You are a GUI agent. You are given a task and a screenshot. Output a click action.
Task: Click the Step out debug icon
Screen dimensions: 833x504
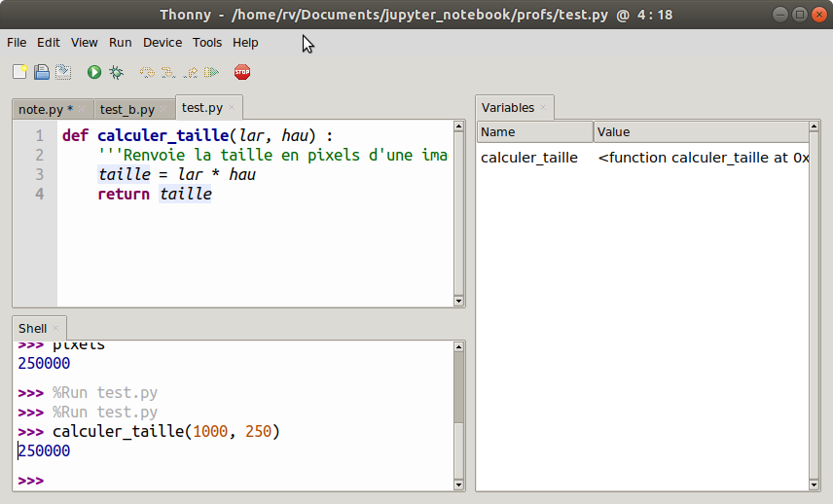(x=190, y=72)
